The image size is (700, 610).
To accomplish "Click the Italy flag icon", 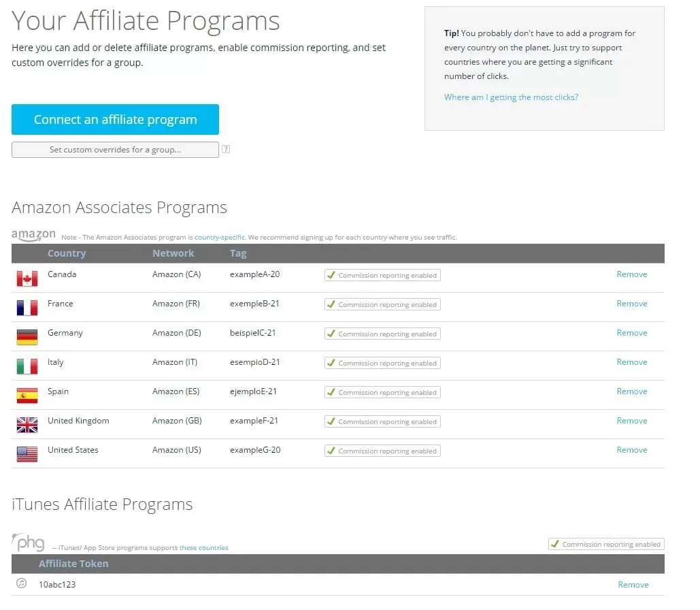I will [x=27, y=366].
